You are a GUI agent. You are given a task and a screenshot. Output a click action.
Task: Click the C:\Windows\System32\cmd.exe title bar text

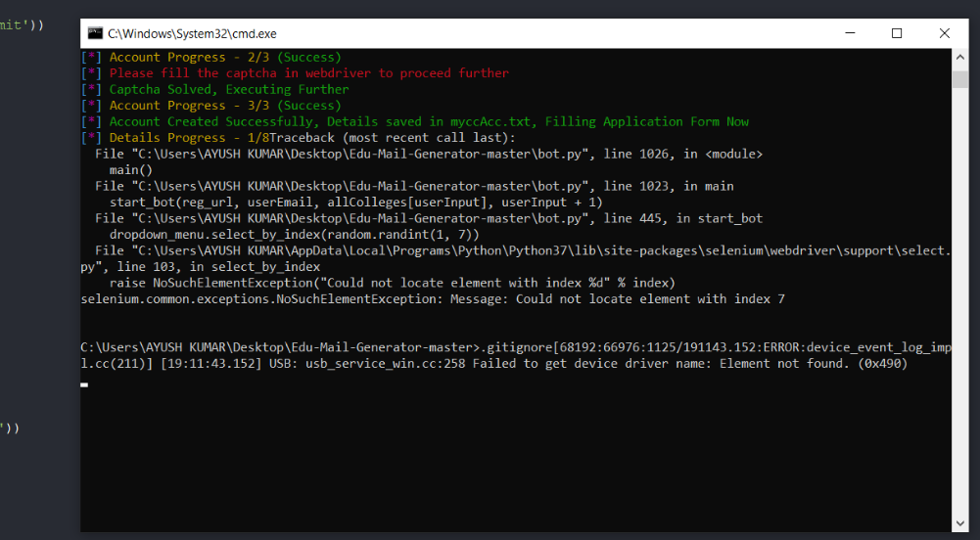point(178,33)
